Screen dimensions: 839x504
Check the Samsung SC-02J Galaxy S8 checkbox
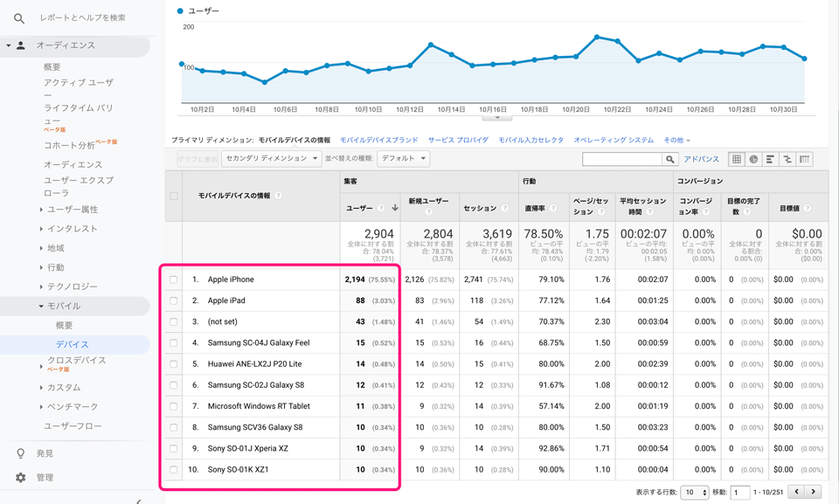coord(173,385)
